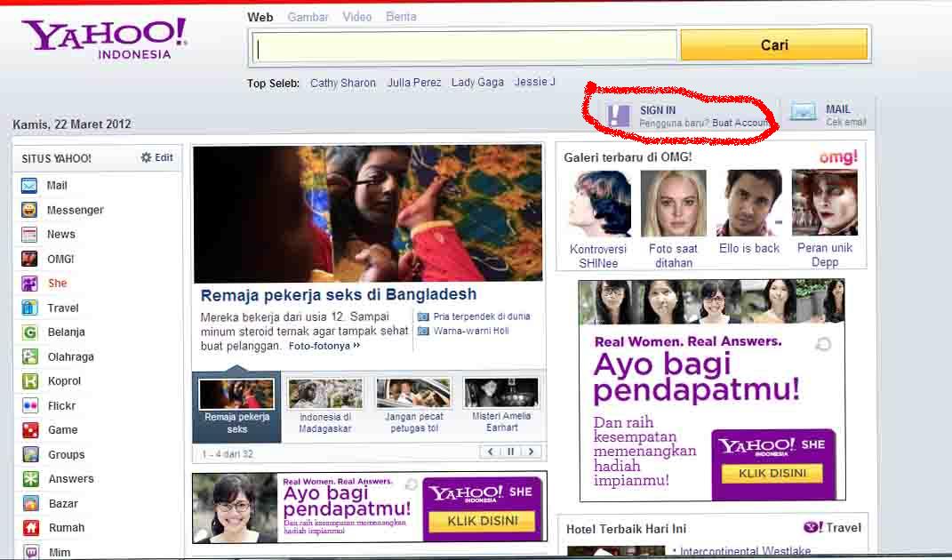Switch to the Gambar search tab
This screenshot has height=560, width=952.
(308, 17)
